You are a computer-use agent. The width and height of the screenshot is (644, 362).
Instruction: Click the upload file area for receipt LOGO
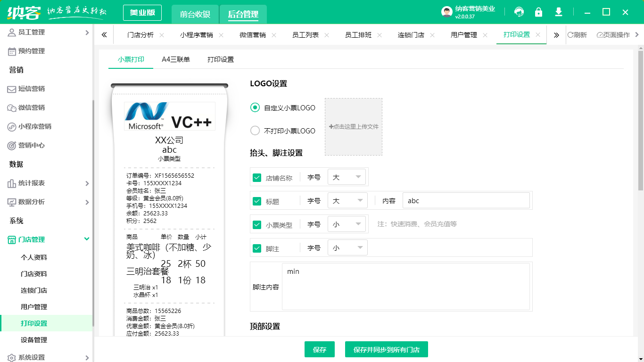(354, 126)
